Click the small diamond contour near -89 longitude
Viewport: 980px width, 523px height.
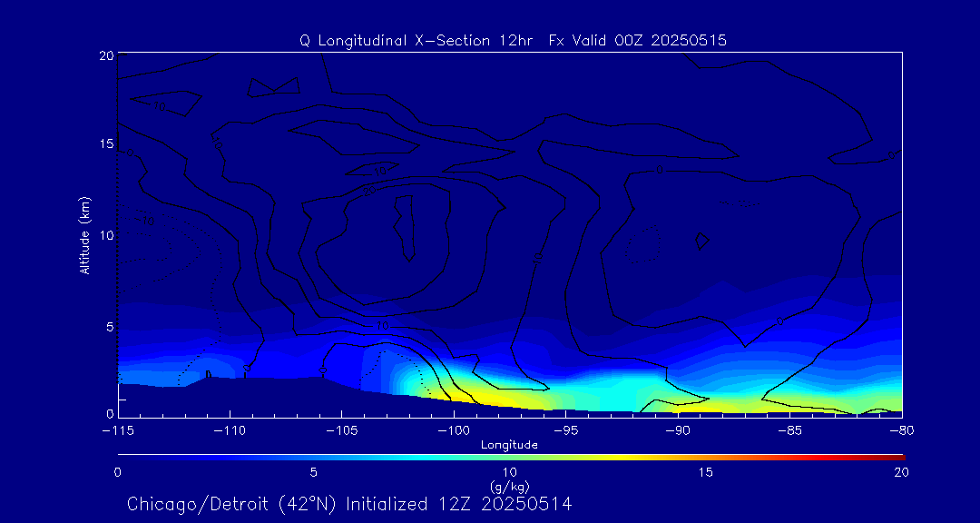[701, 241]
